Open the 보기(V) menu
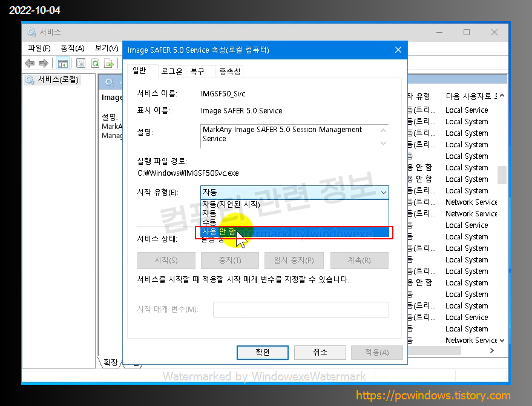This screenshot has height=406, width=532. point(107,48)
